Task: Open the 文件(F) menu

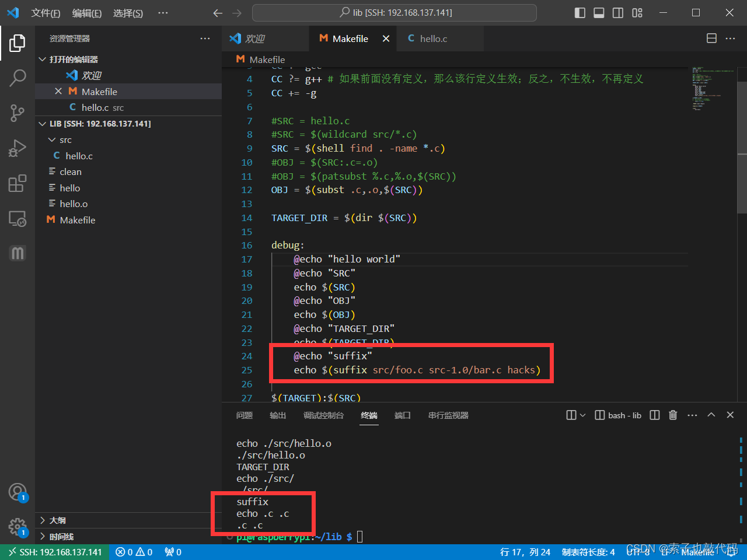Action: (46, 13)
